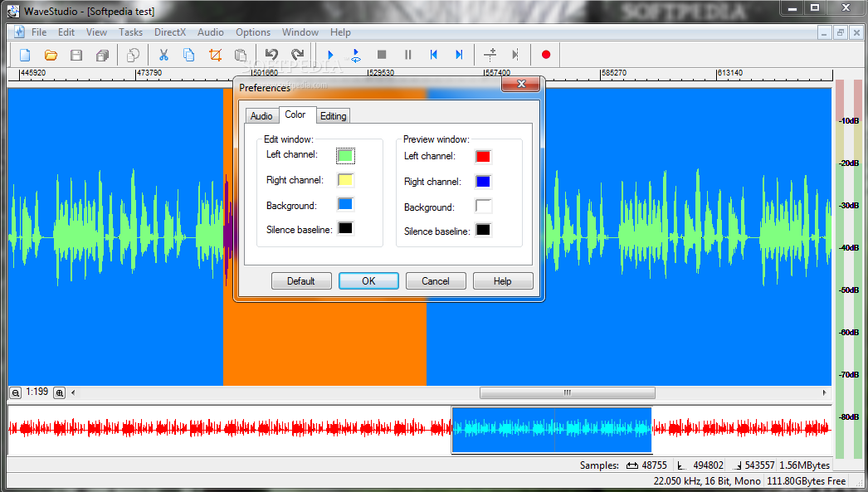Viewport: 868px width, 492px height.
Task: Switch to the Editing tab in Preferences
Action: (334, 115)
